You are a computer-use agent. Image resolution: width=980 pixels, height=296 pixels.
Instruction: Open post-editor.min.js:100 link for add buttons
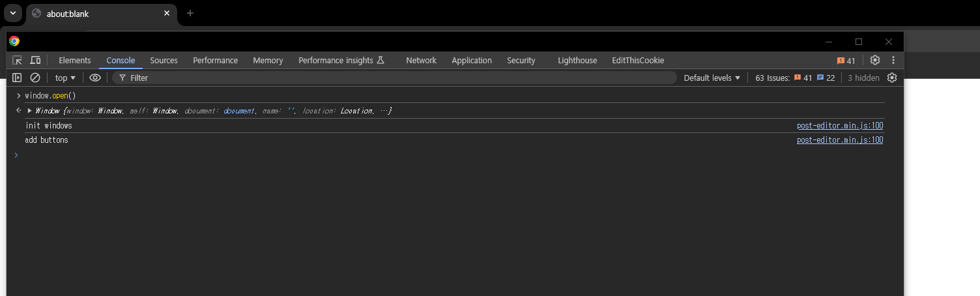click(840, 140)
